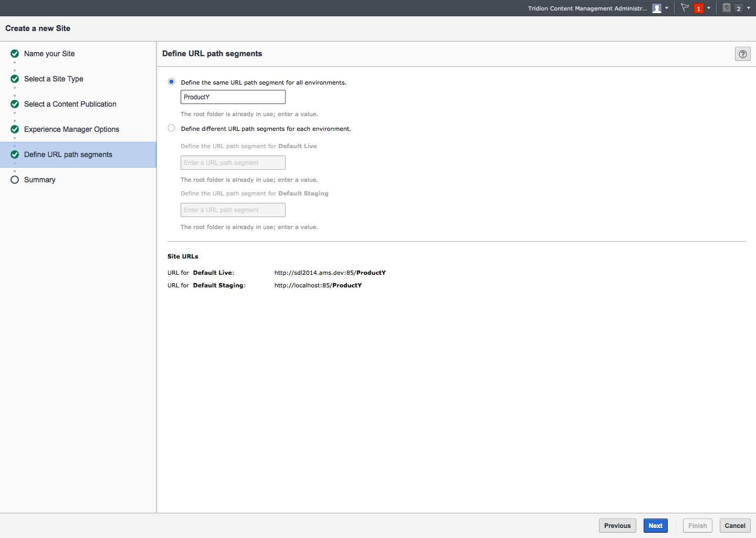The height and width of the screenshot is (538, 756).
Task: Click the clipboard tasks icon
Action: point(727,8)
